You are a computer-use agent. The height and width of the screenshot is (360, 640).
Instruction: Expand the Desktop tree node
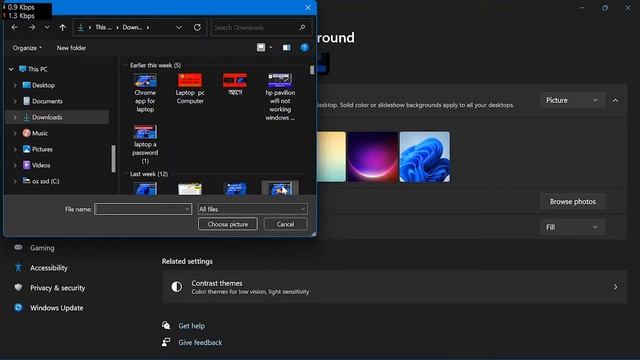coord(15,85)
